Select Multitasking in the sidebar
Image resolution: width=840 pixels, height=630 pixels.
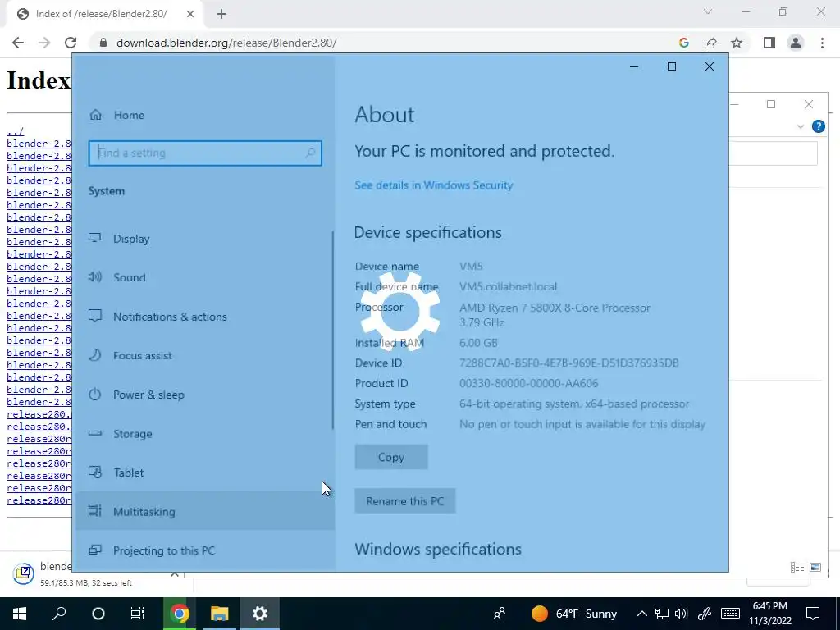pyautogui.click(x=204, y=512)
